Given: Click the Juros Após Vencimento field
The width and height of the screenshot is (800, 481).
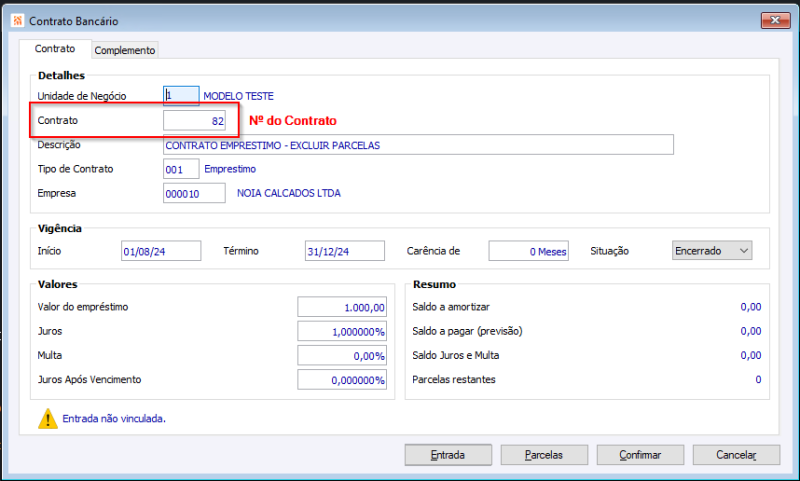Looking at the screenshot, I should [x=342, y=380].
